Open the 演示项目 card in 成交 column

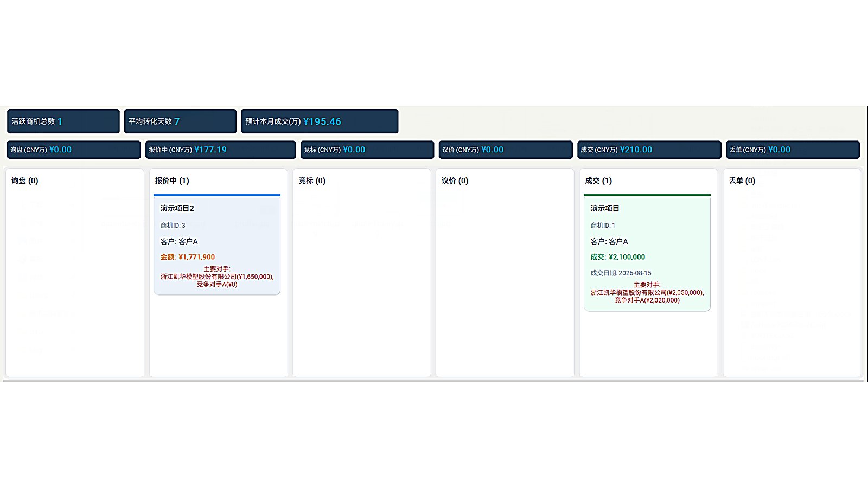(x=647, y=253)
